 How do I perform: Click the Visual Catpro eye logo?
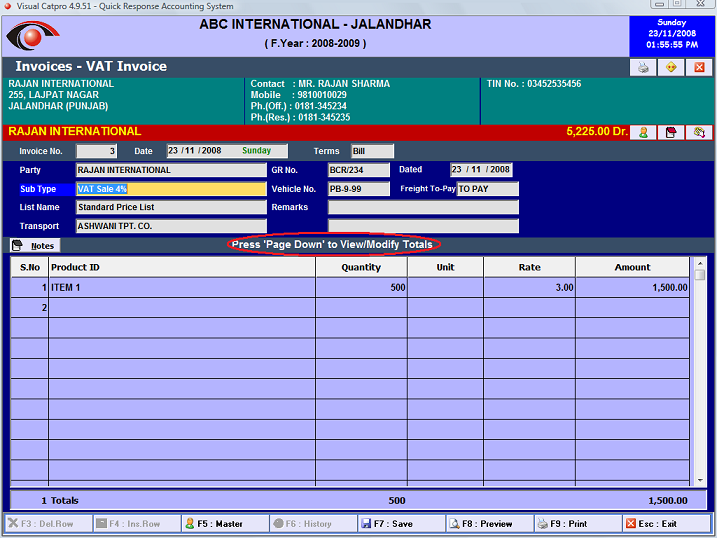[32, 36]
